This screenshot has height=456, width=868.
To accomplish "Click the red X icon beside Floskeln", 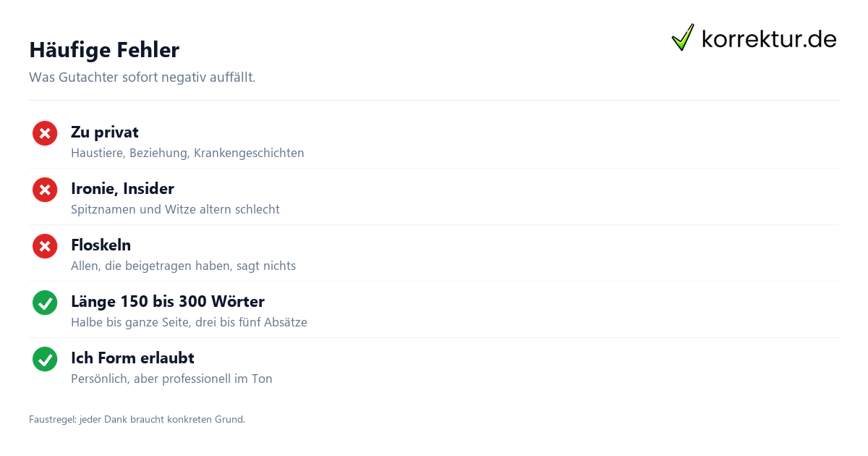I will pyautogui.click(x=45, y=246).
